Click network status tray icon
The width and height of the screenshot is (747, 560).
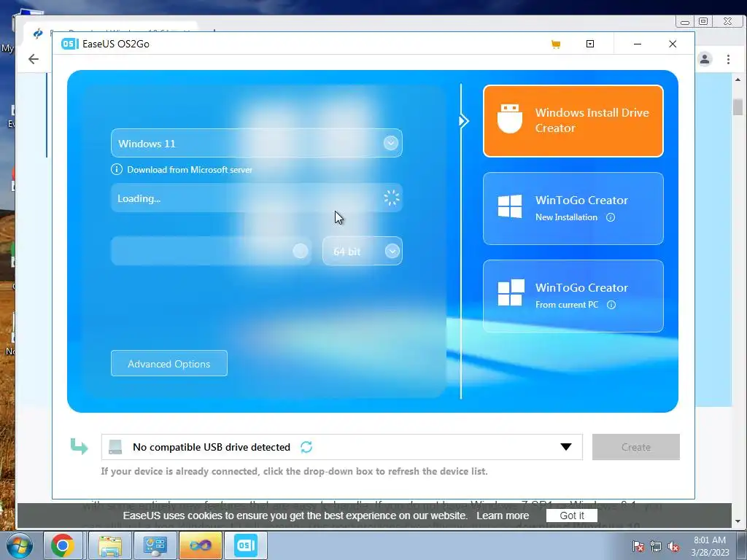(x=656, y=546)
